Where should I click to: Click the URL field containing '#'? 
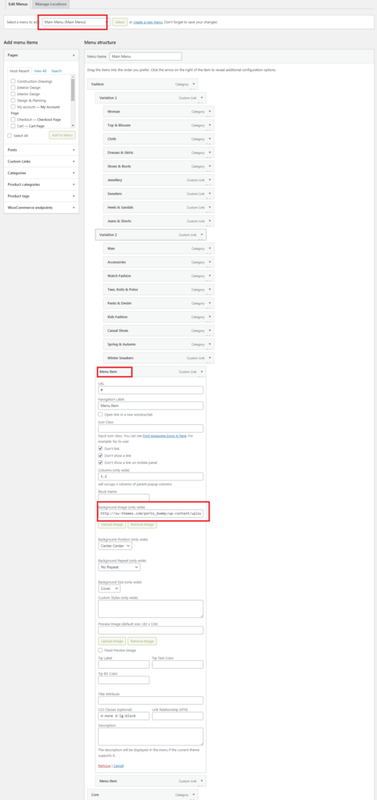(x=150, y=390)
